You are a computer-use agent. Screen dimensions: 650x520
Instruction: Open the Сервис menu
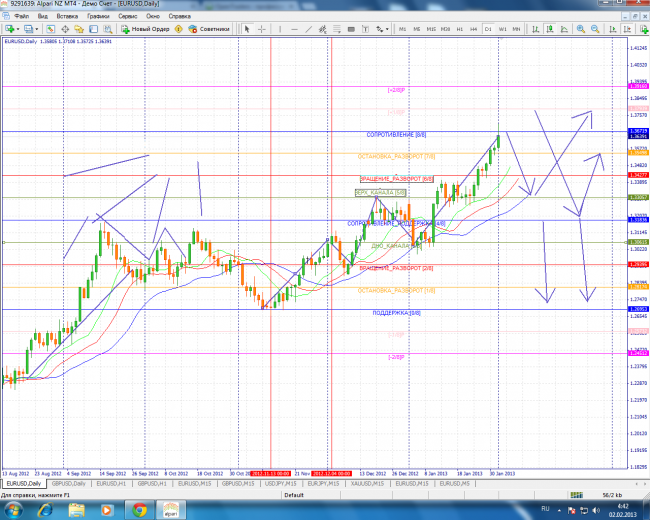[128, 17]
